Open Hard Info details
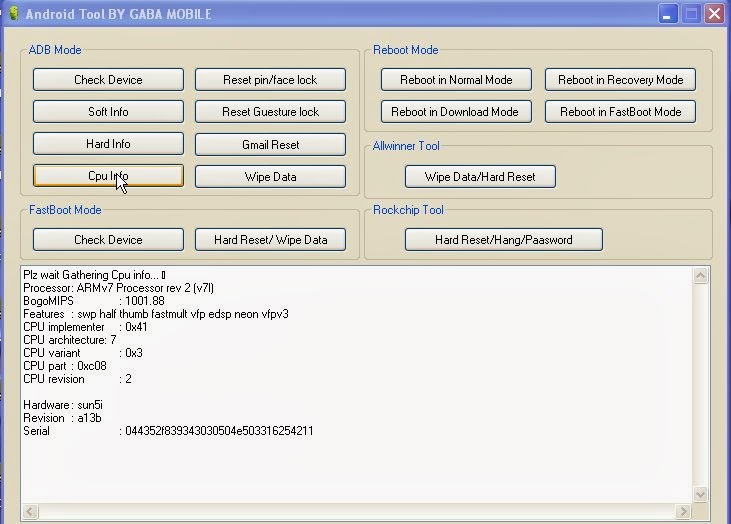Screen dimensions: 731x524 coord(108,144)
